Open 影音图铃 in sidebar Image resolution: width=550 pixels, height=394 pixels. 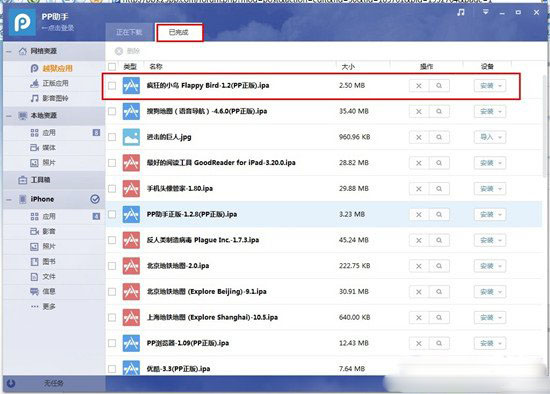[55, 98]
